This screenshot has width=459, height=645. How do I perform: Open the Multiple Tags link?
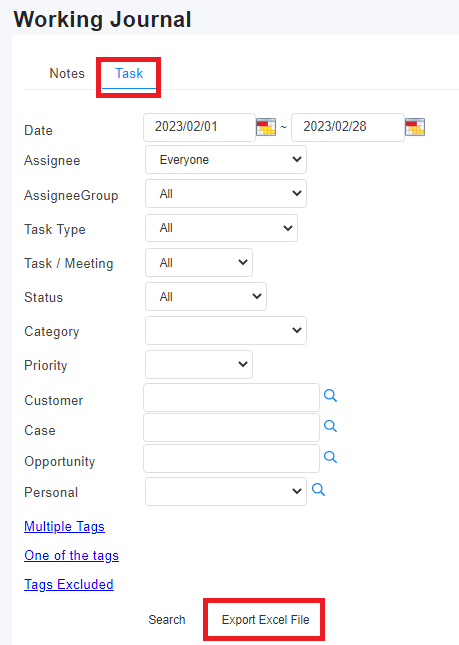point(65,527)
